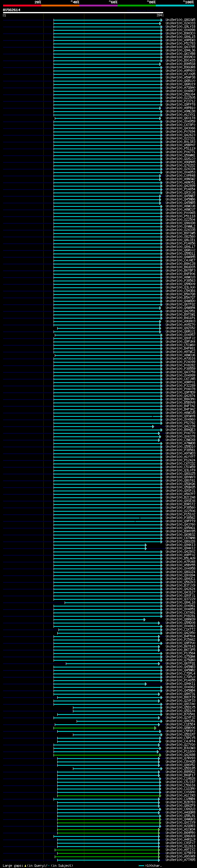Open hit UniRef100_Q6RUI9

(180, 84)
